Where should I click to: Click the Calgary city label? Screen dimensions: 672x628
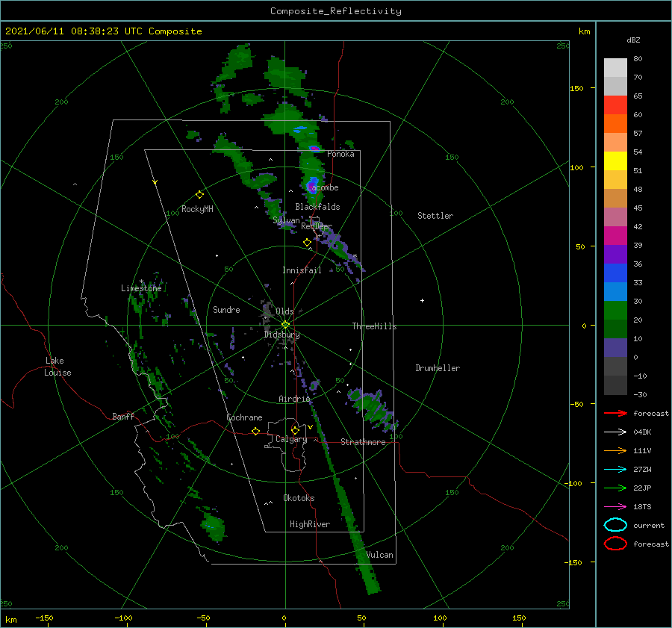coord(291,439)
